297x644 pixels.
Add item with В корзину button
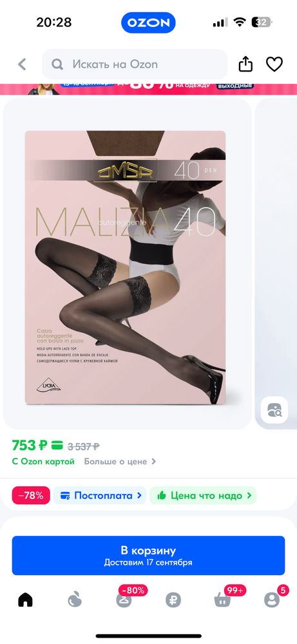(148, 555)
